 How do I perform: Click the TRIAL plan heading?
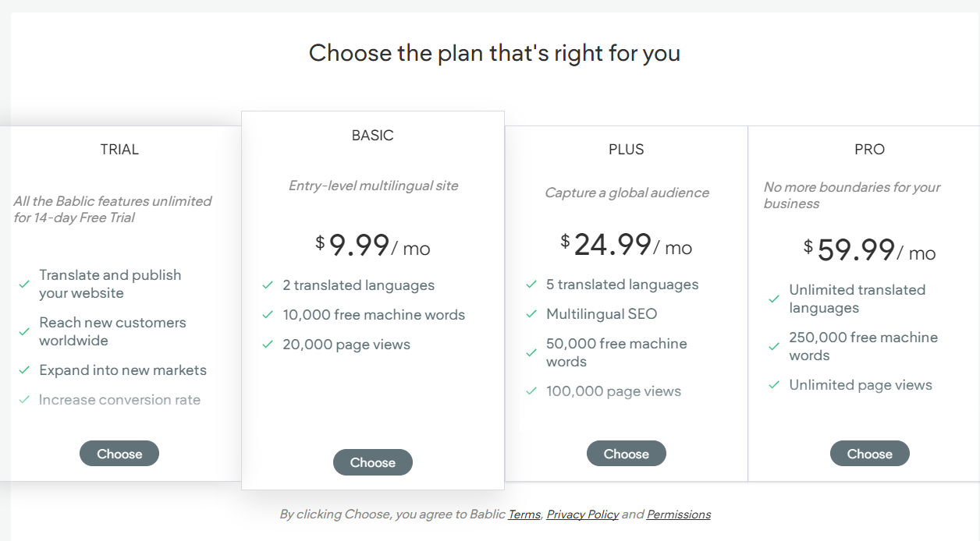click(119, 150)
